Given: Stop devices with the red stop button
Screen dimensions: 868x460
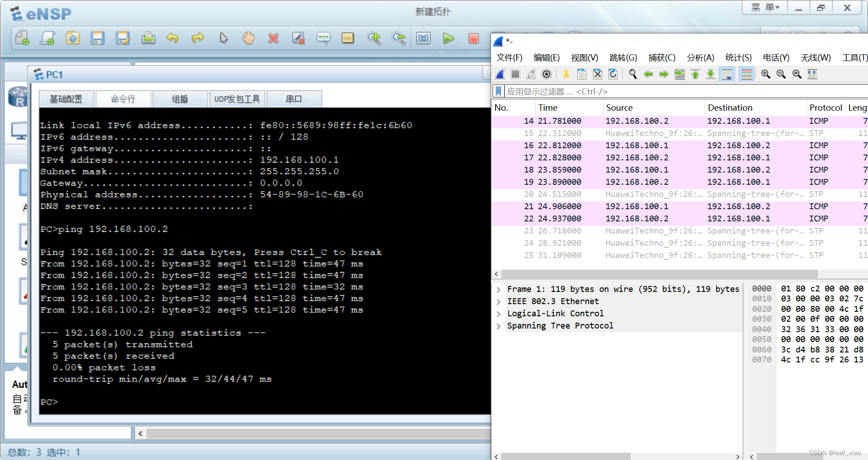Looking at the screenshot, I should pos(473,38).
